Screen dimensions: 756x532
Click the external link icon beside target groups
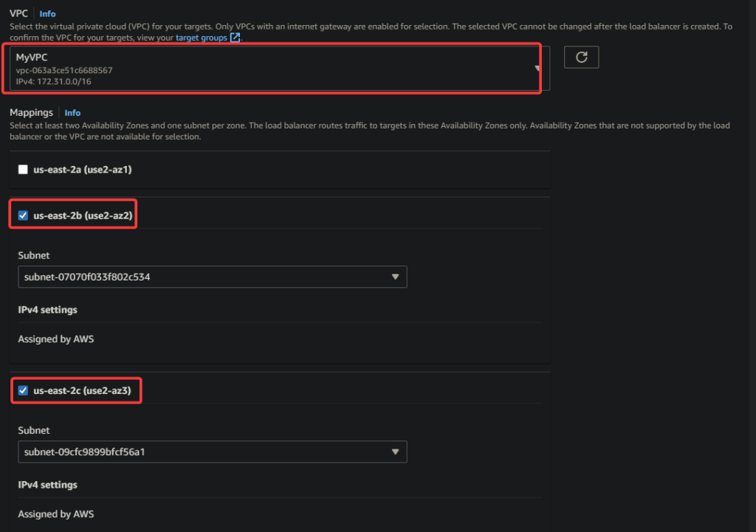235,37
